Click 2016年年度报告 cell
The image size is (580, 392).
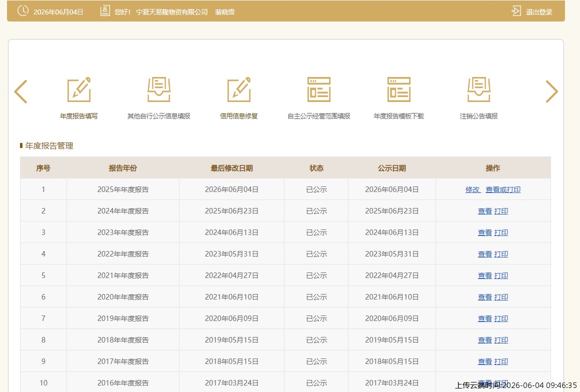click(x=123, y=383)
